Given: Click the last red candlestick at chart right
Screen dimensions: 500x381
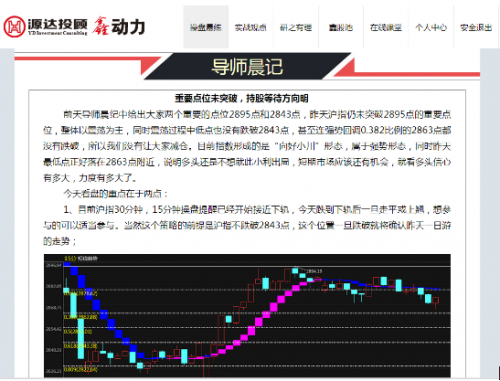Looking at the screenshot, I should (x=436, y=302).
